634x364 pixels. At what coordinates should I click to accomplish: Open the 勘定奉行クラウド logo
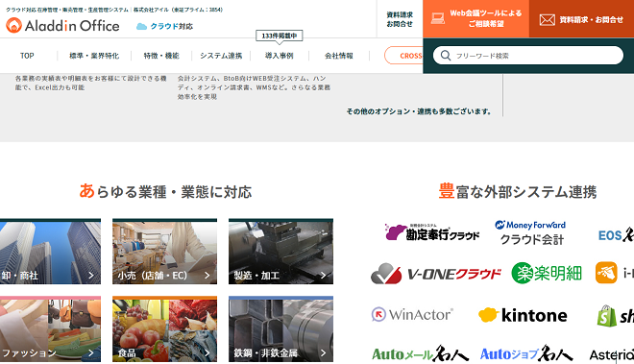432,232
